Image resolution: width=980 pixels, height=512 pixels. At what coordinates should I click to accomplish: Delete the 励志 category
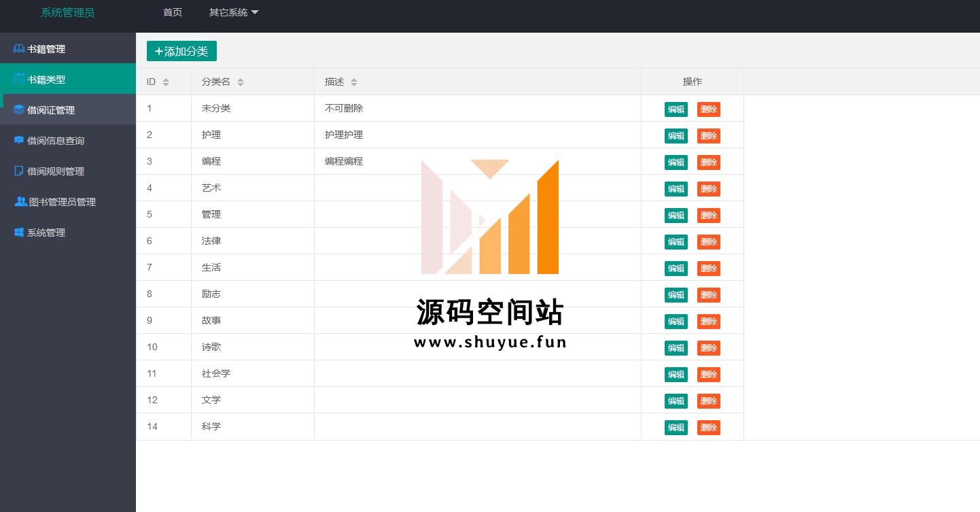point(709,295)
